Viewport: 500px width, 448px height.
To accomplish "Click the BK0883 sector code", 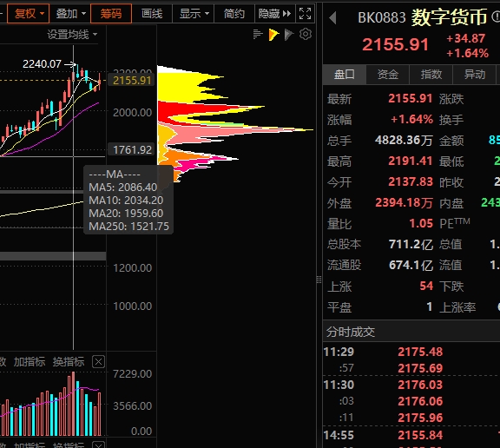I will 381,17.
